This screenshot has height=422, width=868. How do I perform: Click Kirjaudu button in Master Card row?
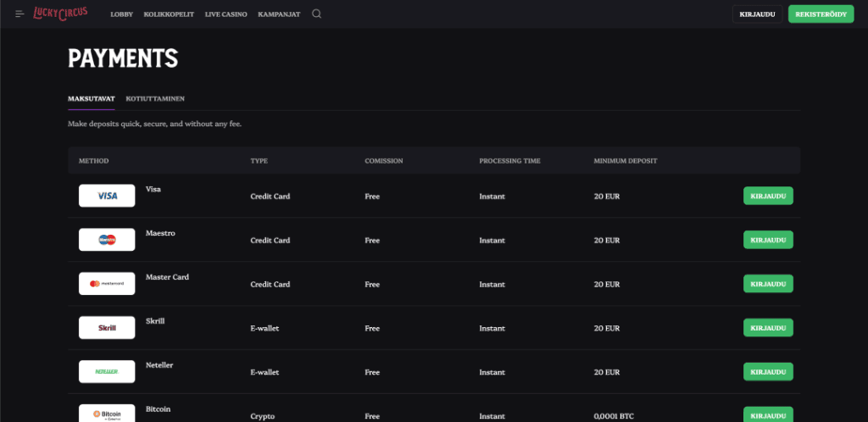pos(768,284)
